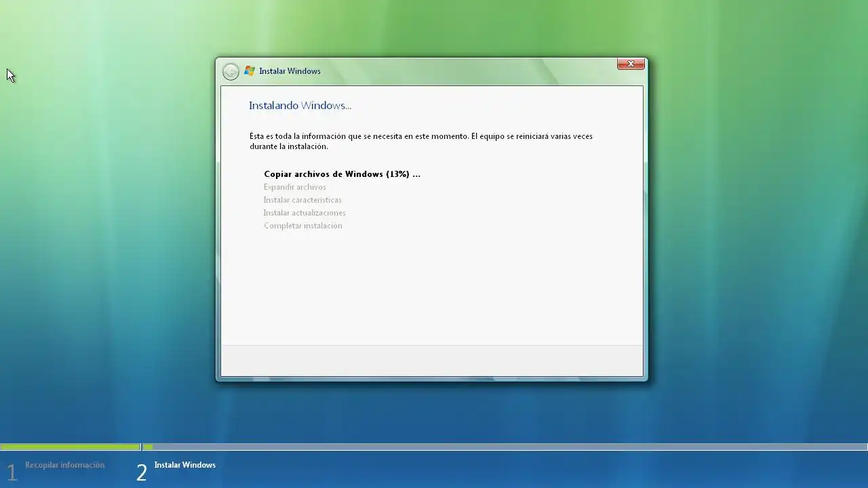The image size is (868, 488).
Task: Select 'Copiar archivos de Windows (13%)' step
Action: [x=342, y=174]
